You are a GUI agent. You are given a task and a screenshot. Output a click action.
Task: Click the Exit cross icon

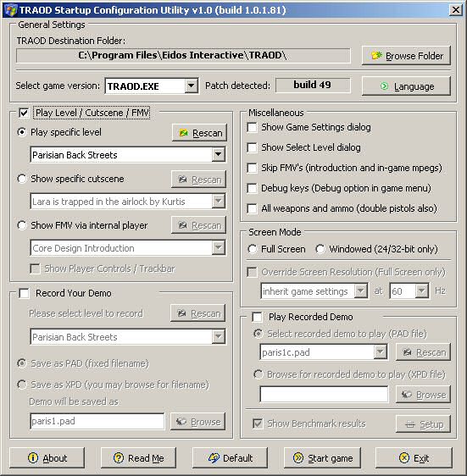point(404,457)
